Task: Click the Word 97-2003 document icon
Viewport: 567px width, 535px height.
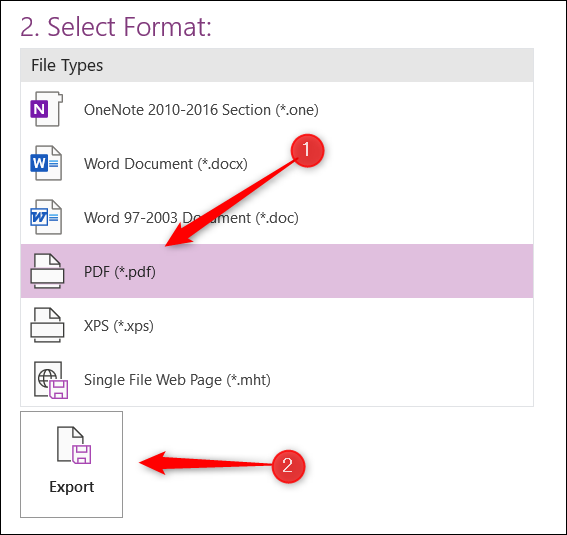Action: (46, 217)
